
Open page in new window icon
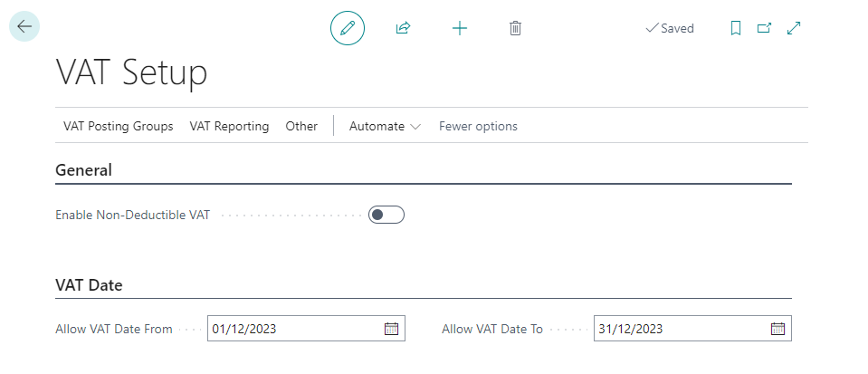pos(765,28)
